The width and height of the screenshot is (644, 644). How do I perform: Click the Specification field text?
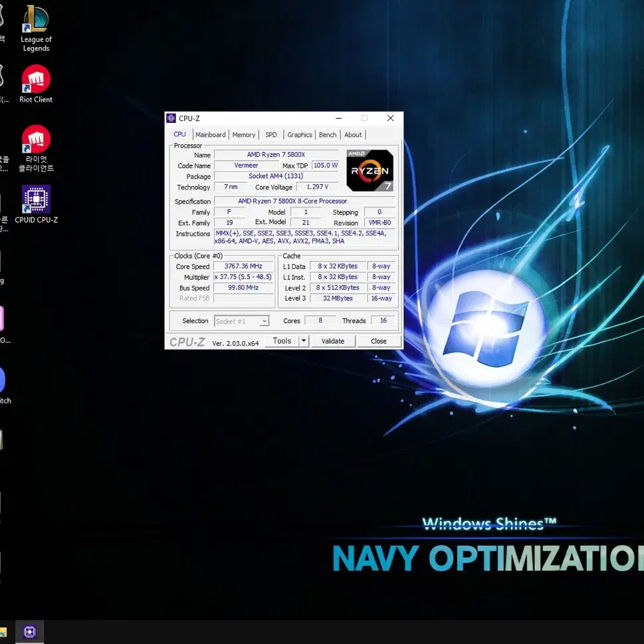pyautogui.click(x=304, y=201)
